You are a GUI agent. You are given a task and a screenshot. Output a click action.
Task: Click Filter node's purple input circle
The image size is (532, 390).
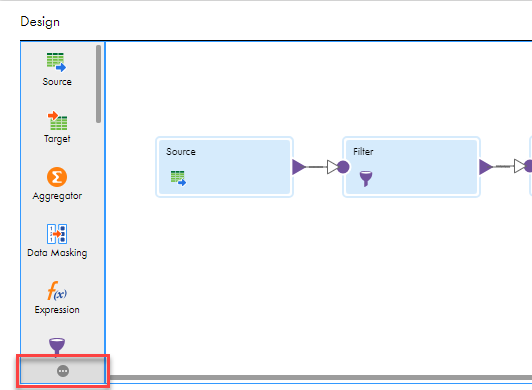tap(343, 167)
